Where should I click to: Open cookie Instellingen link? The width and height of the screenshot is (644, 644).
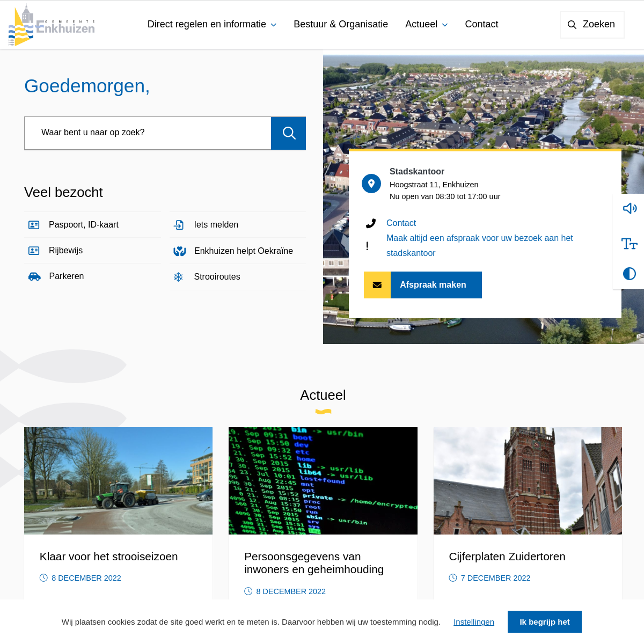474,622
